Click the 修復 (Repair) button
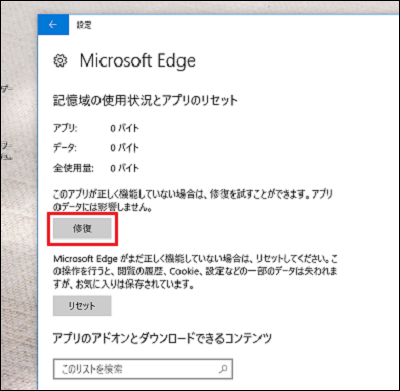Image resolution: width=400 pixels, height=391 pixels. click(82, 229)
